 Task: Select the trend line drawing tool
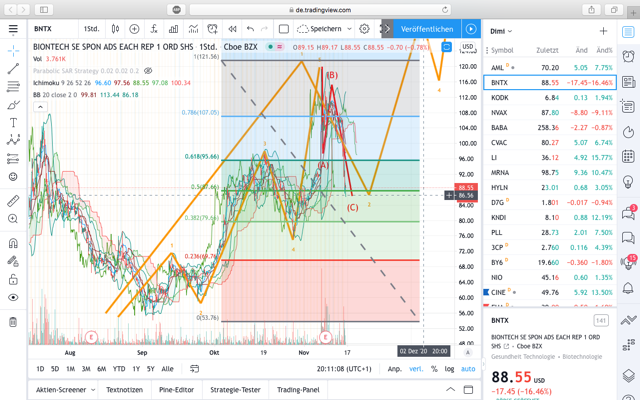(13, 69)
